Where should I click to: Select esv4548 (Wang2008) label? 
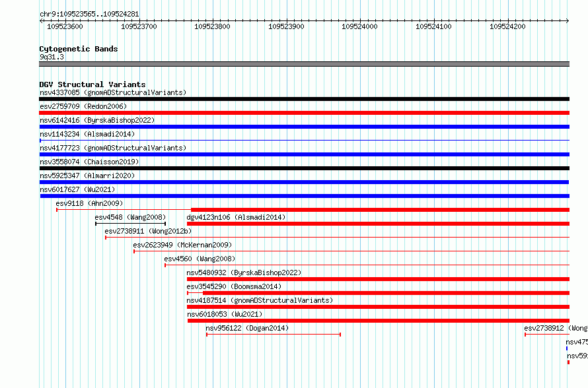(x=130, y=217)
